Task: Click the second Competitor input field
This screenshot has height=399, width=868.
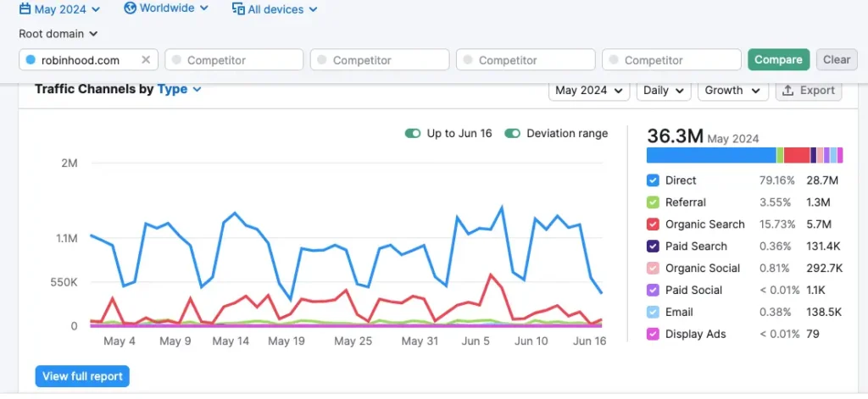Action: (380, 60)
